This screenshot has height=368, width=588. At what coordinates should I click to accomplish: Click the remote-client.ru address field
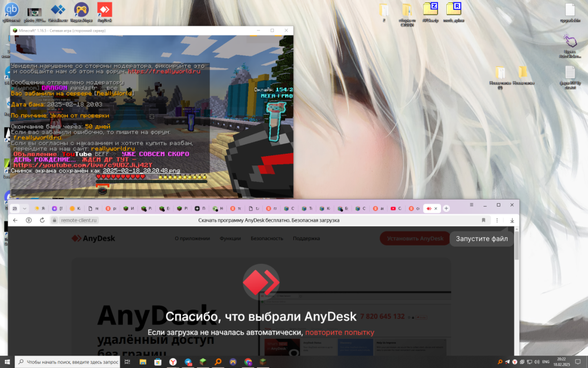[79, 220]
